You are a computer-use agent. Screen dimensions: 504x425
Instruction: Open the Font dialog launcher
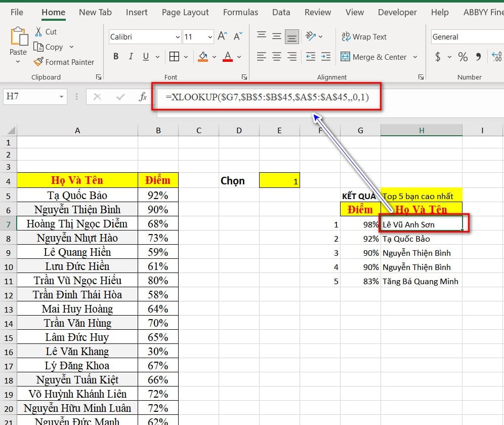(x=244, y=77)
